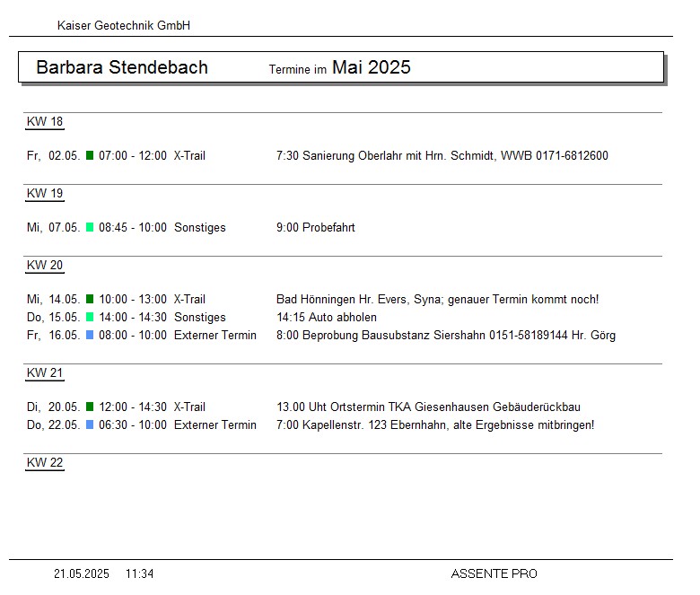Viewport: 700px width, 595px height.
Task: Click the KW 21 week heading
Action: click(45, 373)
